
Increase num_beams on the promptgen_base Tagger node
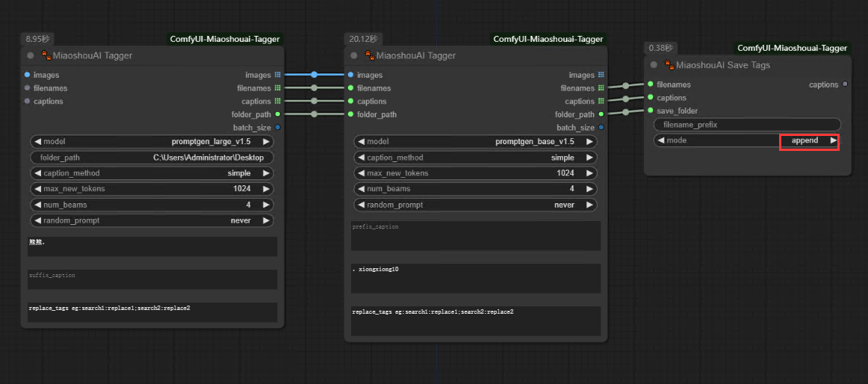click(589, 189)
